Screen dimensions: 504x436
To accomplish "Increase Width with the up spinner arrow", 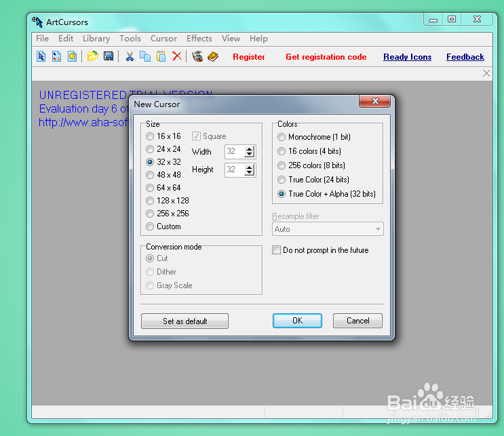I will (250, 148).
